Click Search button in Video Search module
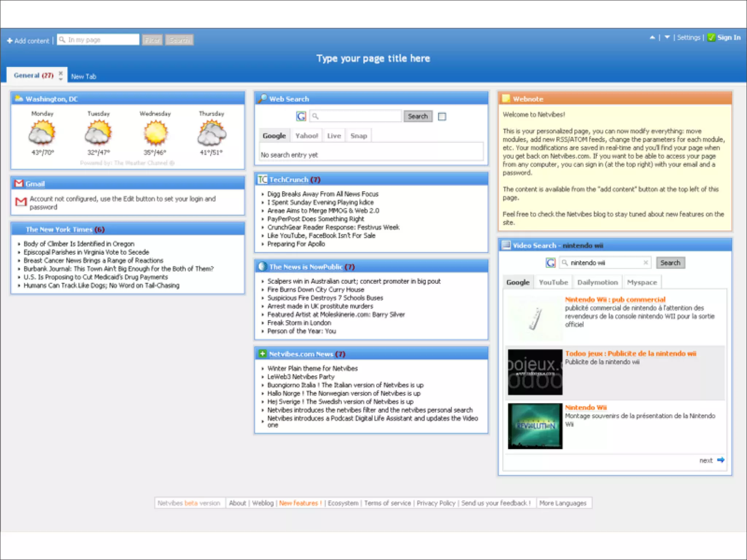 coord(670,263)
